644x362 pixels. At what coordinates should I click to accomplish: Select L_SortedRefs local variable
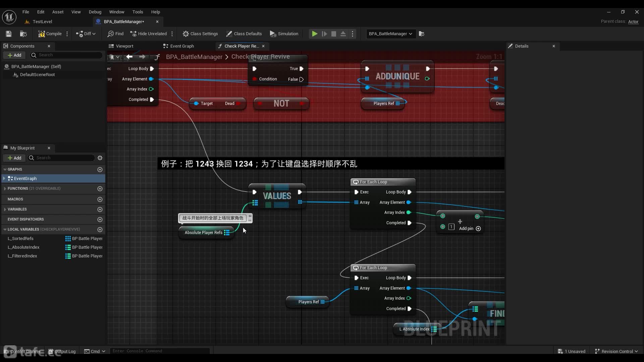(20, 238)
